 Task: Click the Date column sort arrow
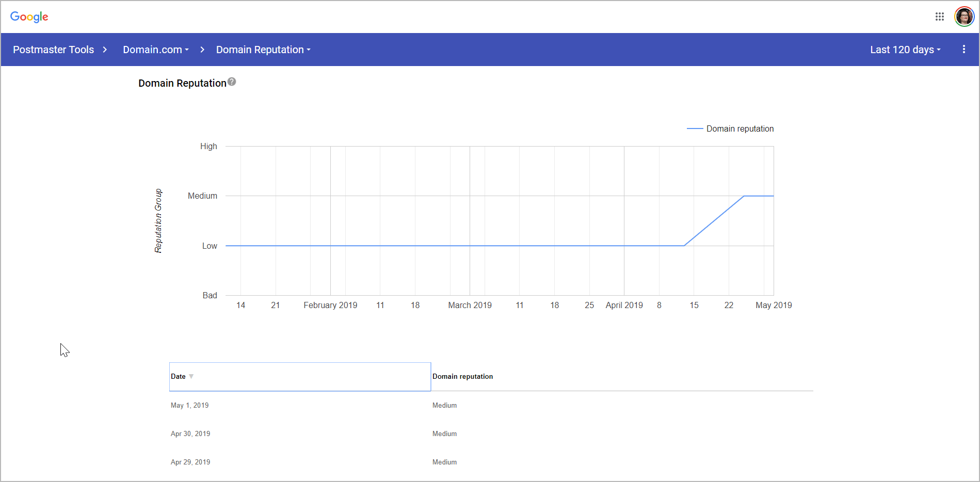pos(191,376)
